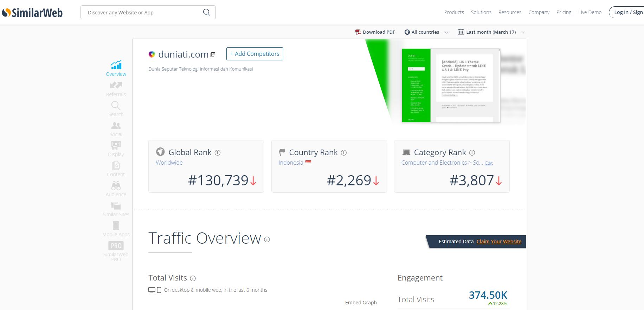Click the Add Competitors button
The image size is (644, 310).
255,54
